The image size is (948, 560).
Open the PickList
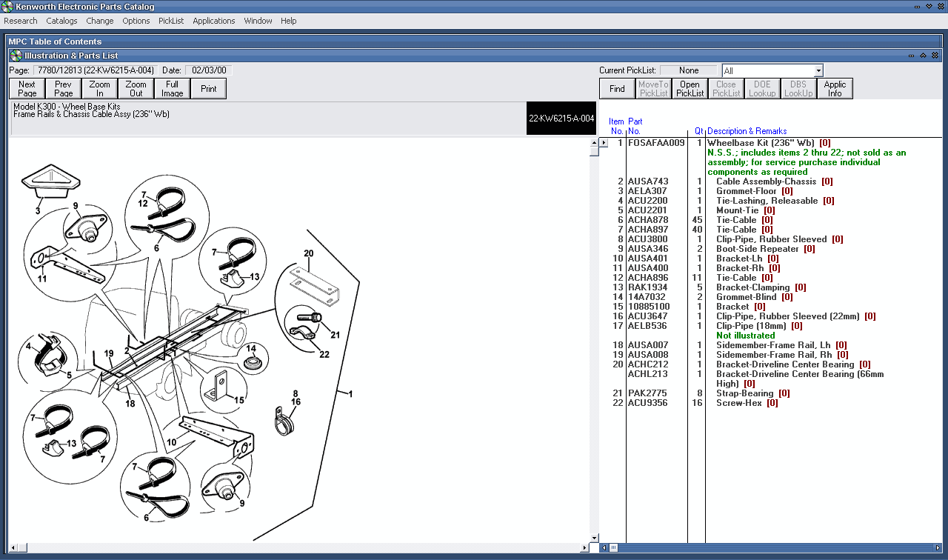click(x=689, y=88)
